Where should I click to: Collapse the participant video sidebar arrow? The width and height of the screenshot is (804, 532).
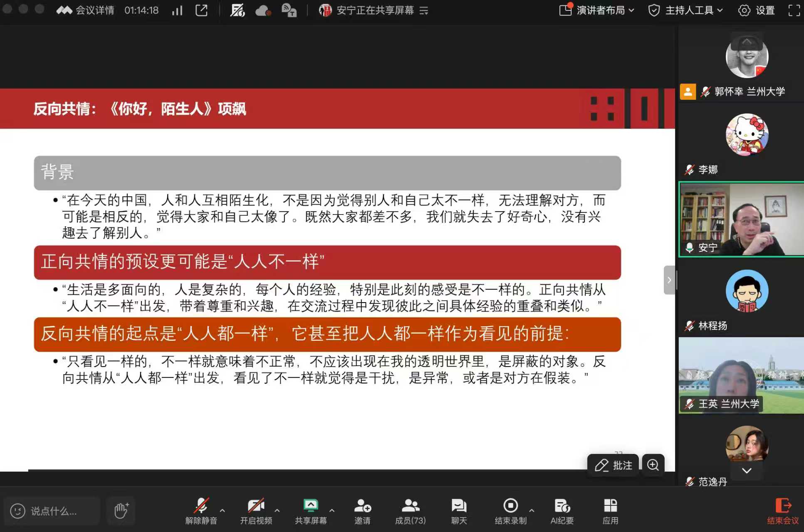coord(669,280)
